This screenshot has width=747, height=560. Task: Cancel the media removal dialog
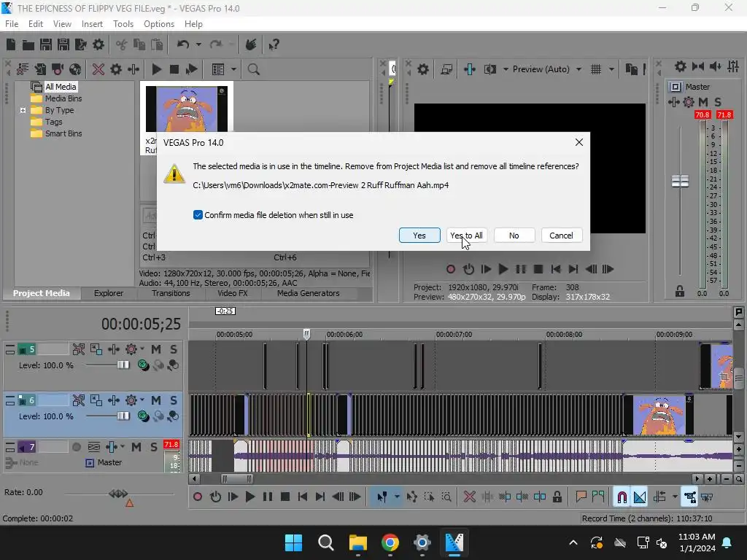[561, 236]
